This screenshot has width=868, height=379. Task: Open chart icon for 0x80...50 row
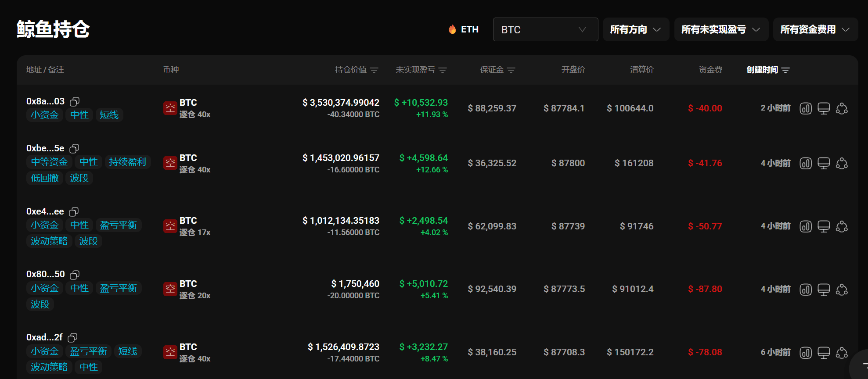[806, 290]
